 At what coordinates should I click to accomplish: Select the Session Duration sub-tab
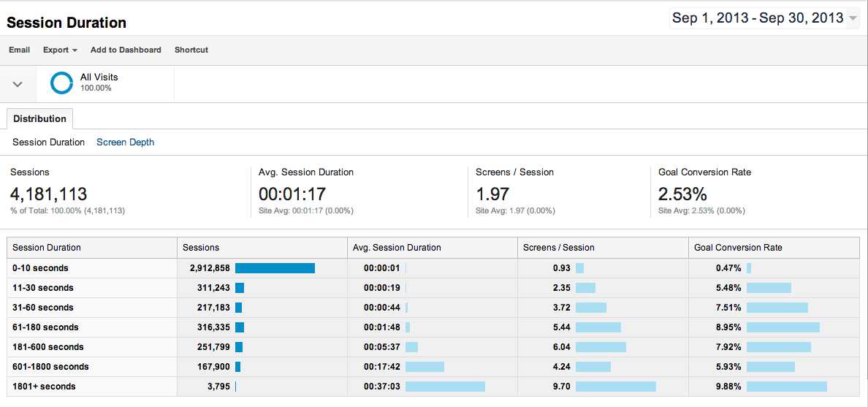pos(49,142)
